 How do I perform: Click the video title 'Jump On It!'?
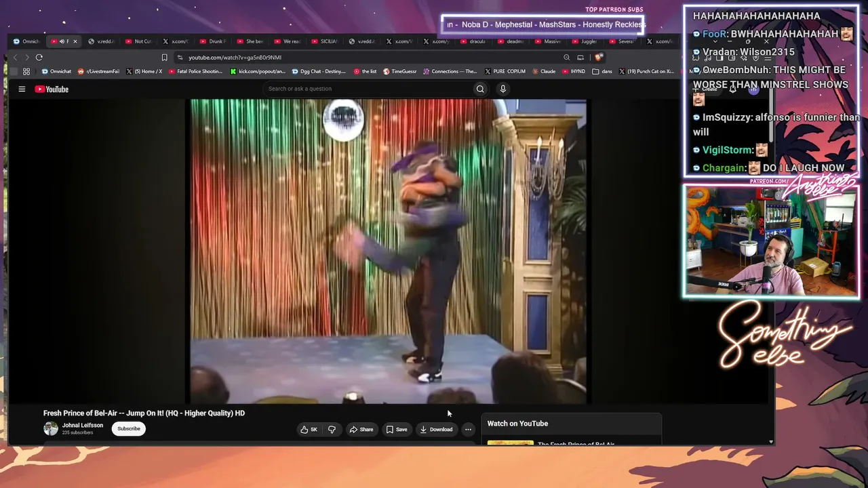(144, 413)
